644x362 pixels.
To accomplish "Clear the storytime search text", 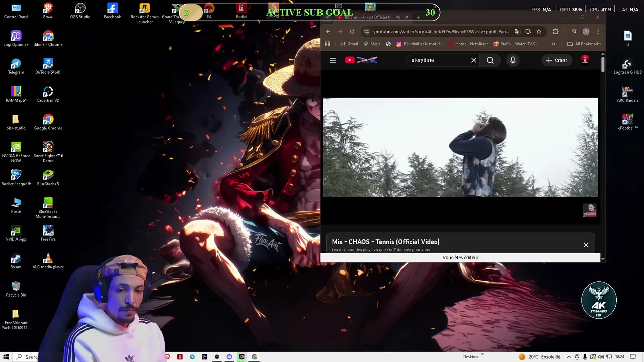I will pos(473,60).
